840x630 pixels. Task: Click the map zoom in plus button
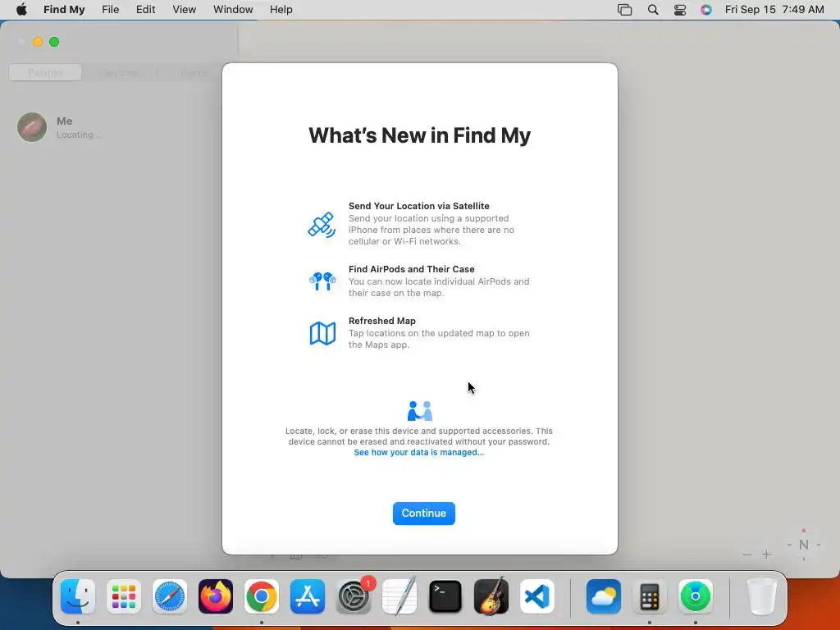[767, 555]
